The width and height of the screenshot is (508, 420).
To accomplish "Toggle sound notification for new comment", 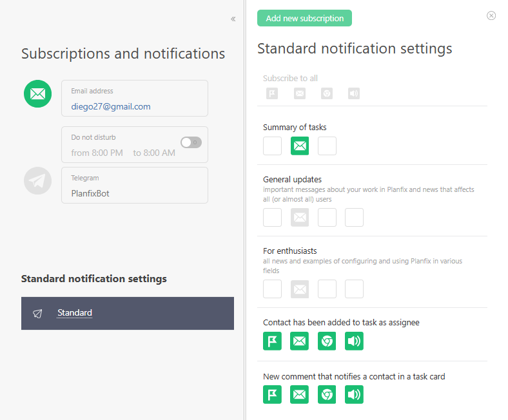I will [354, 394].
